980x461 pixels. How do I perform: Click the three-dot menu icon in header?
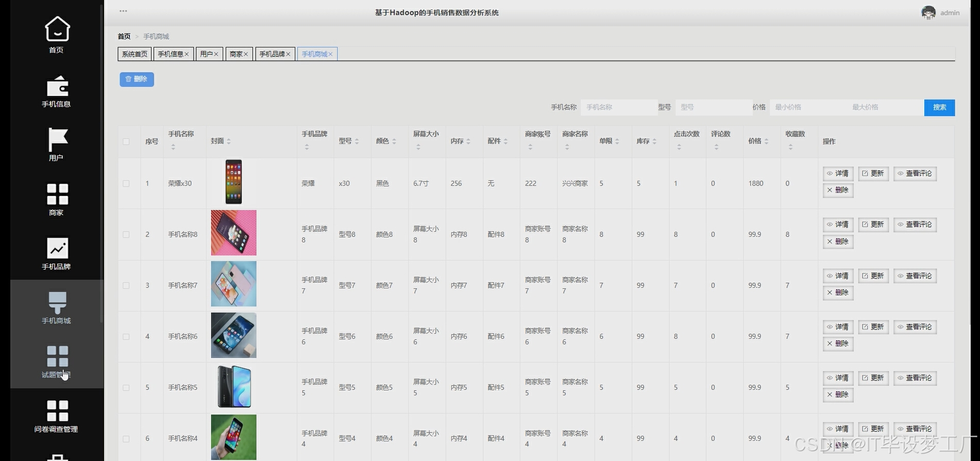point(123,11)
